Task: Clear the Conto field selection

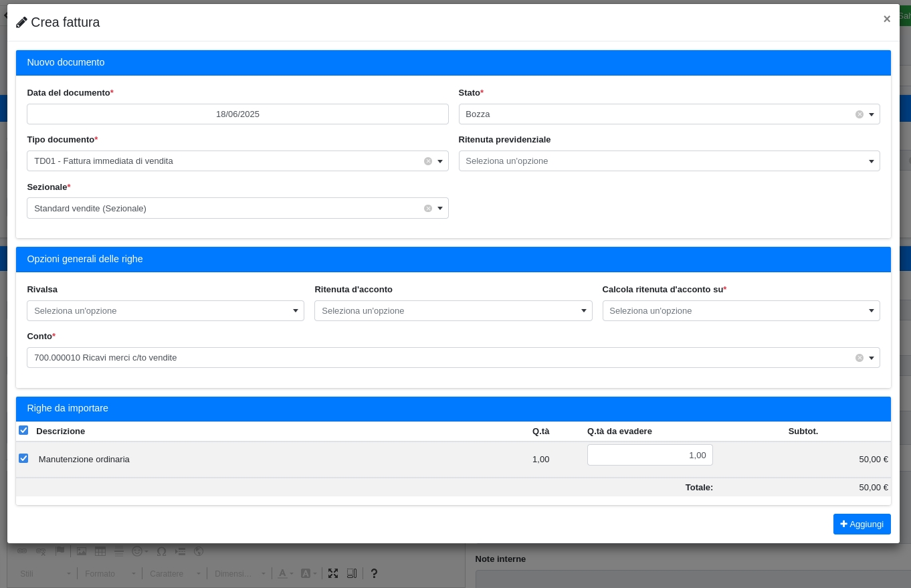Action: (x=859, y=358)
